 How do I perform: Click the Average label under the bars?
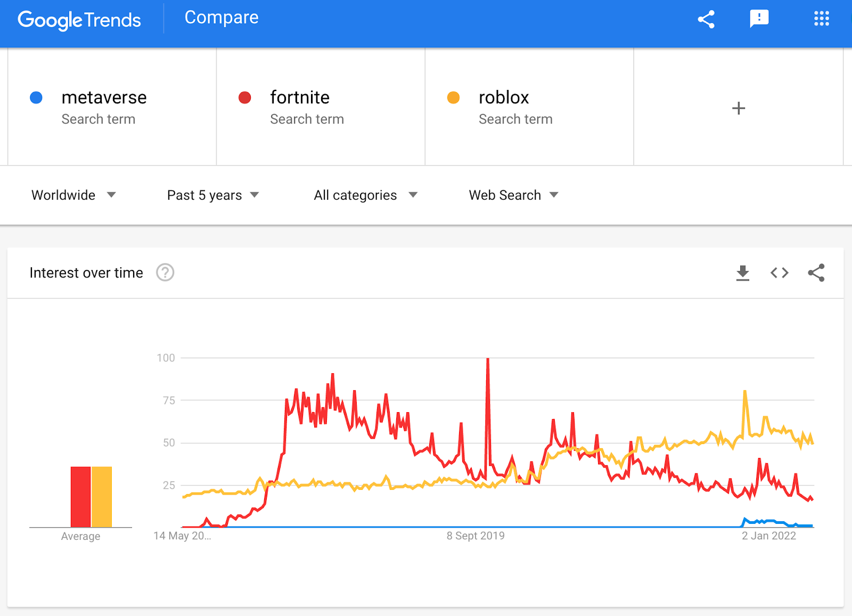80,536
